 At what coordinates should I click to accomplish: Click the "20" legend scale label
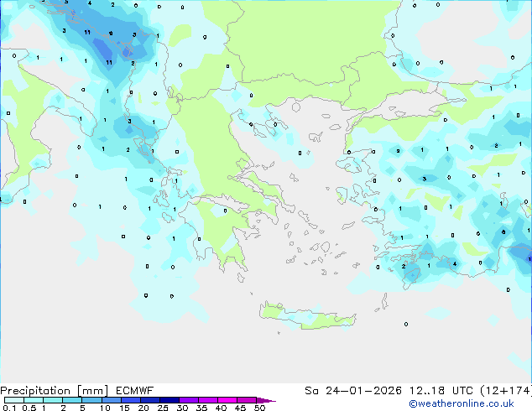coord(143,408)
